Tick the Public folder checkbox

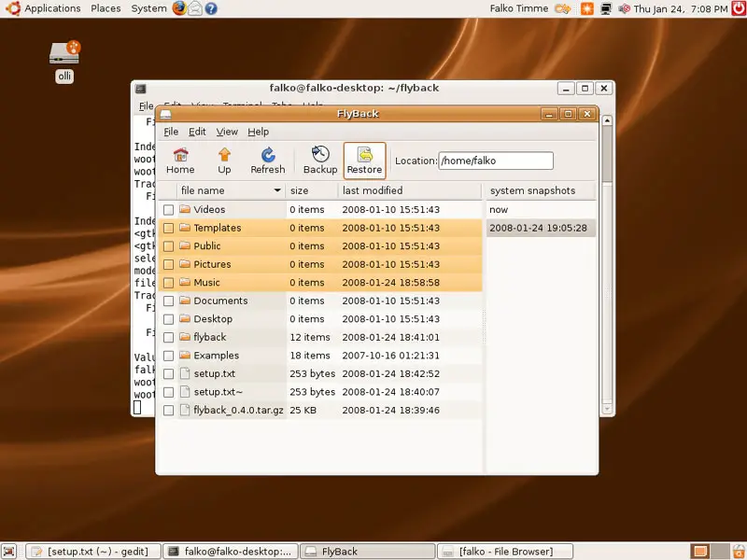(x=168, y=246)
